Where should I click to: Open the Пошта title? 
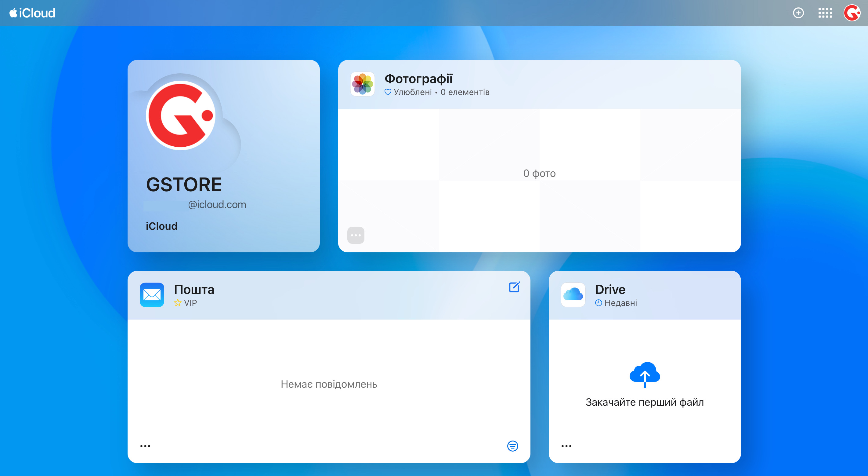pos(194,289)
